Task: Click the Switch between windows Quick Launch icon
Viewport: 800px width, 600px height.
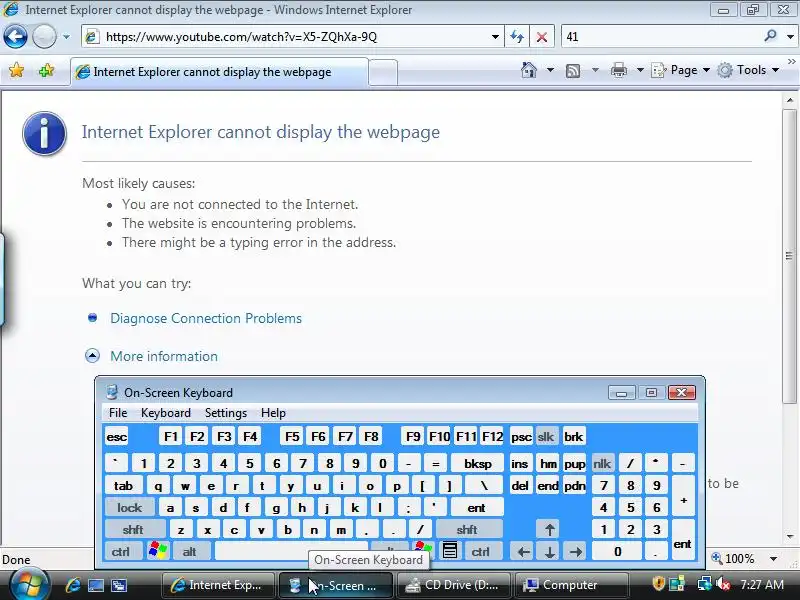Action: point(119,585)
